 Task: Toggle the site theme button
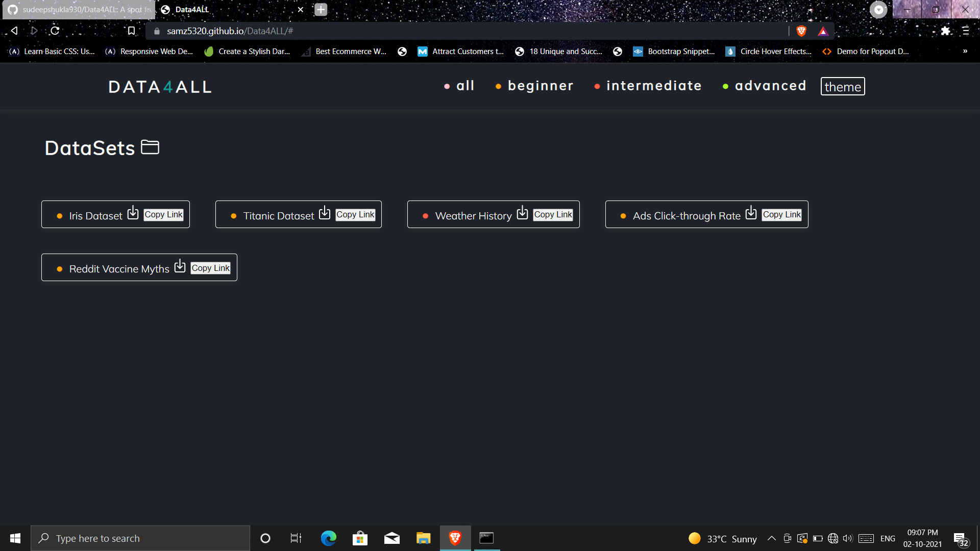coord(843,87)
